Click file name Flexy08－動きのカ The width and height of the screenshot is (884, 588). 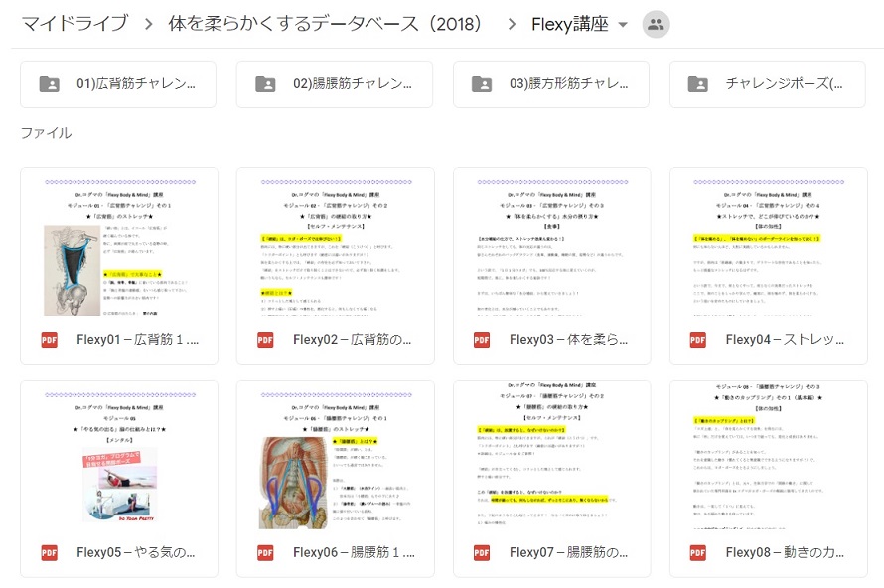(785, 553)
